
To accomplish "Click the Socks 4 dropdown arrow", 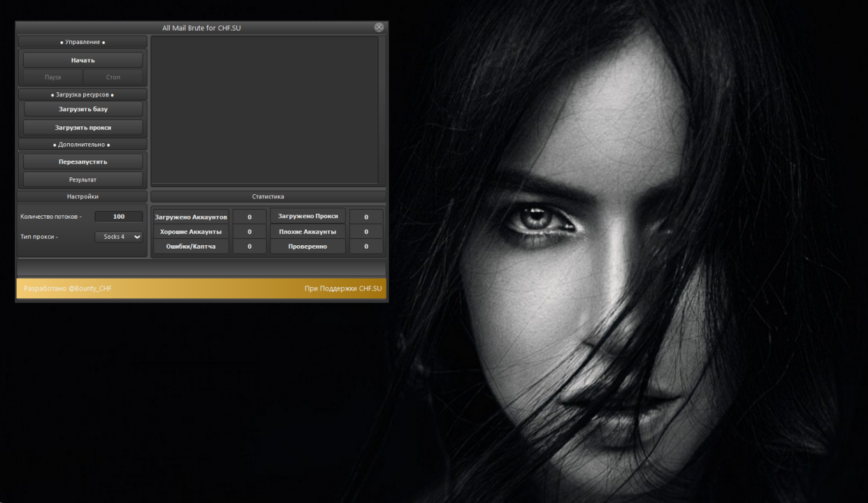I will click(137, 237).
